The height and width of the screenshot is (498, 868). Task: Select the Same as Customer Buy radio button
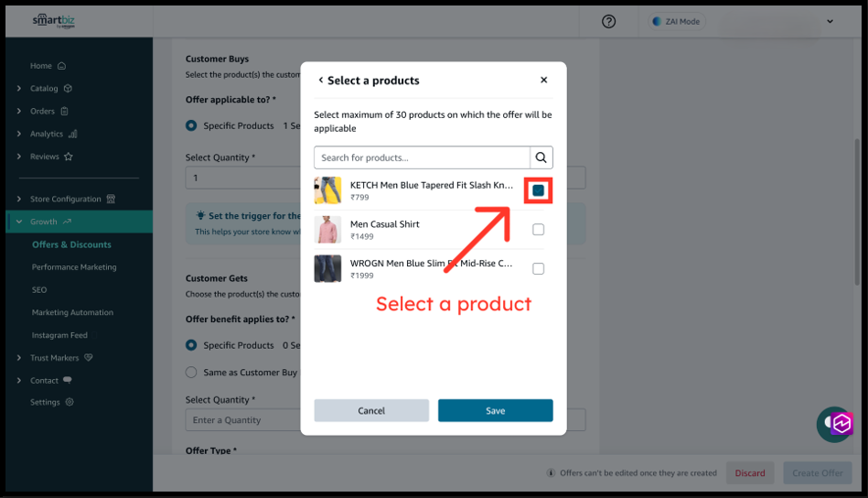(191, 373)
